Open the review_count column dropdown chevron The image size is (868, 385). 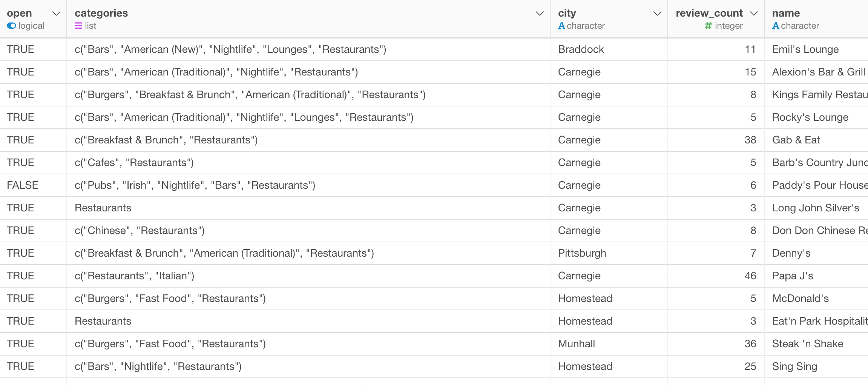click(754, 14)
